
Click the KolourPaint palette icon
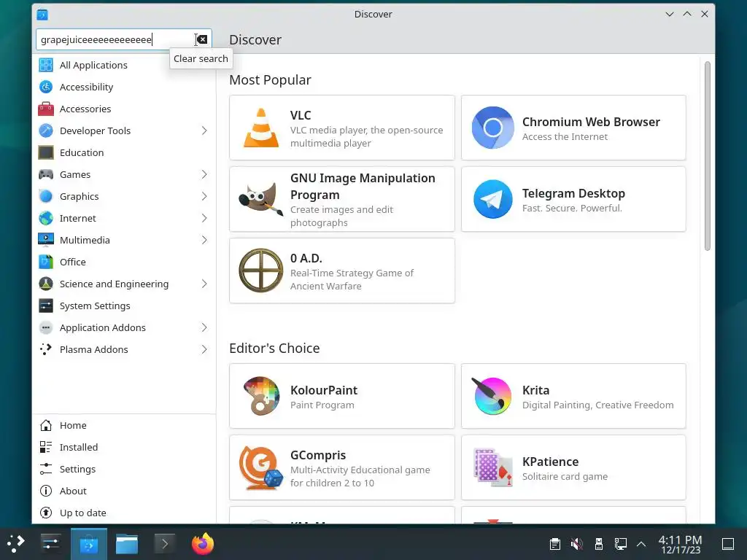(260, 396)
